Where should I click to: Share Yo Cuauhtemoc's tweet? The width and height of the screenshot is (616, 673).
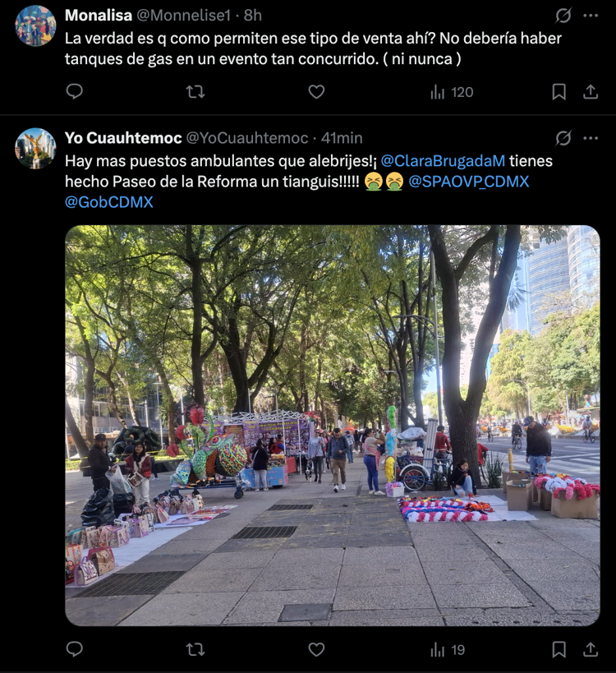[591, 650]
